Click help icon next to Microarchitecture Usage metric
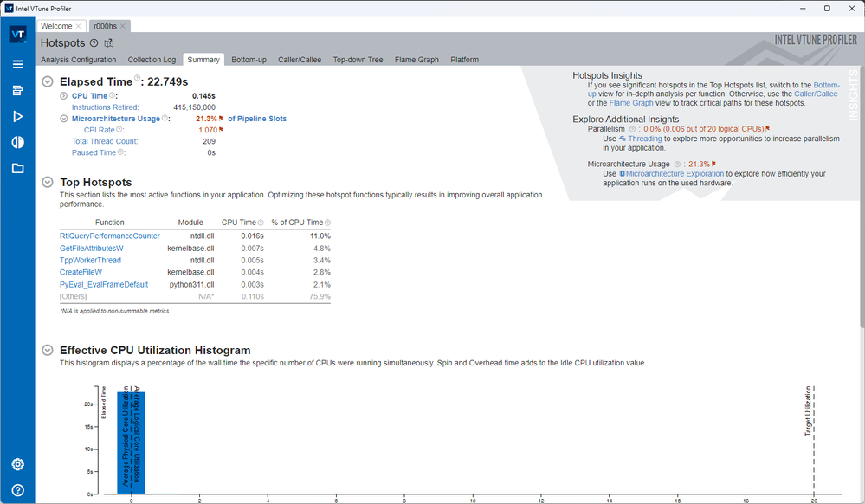The width and height of the screenshot is (865, 504). point(165,118)
